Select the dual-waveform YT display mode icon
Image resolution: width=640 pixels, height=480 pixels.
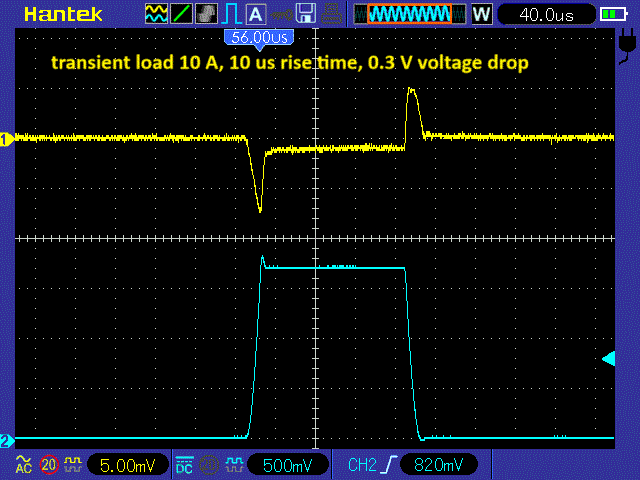point(156,13)
